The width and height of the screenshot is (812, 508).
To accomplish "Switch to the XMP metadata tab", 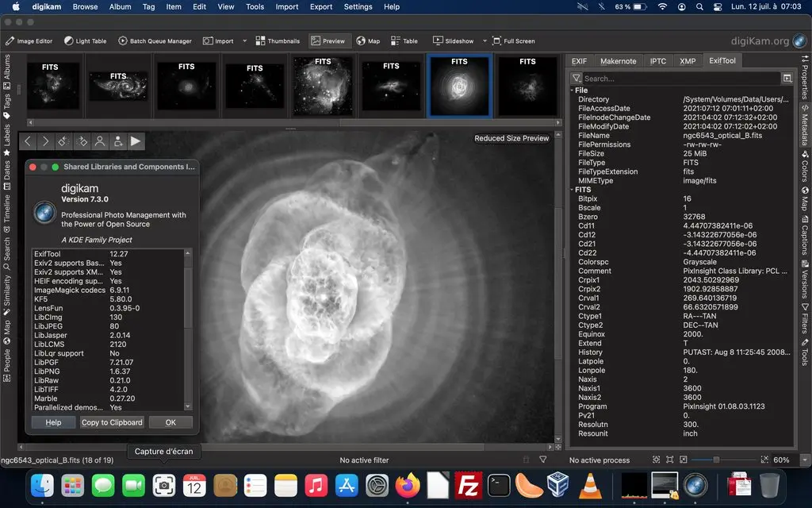I will [688, 61].
